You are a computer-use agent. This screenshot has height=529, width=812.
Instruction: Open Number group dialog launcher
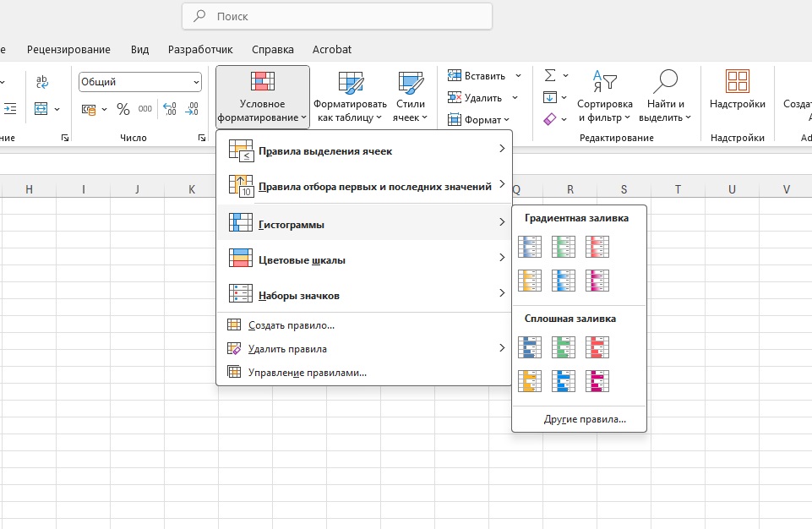(201, 138)
